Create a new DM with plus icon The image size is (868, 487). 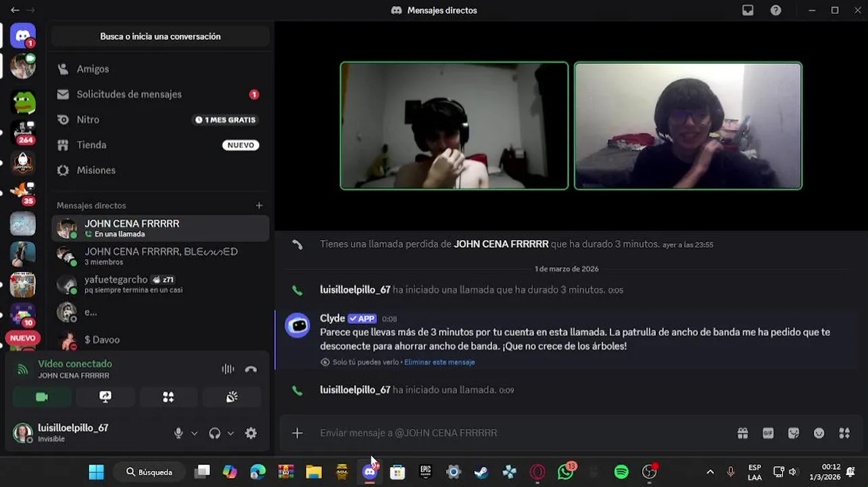[x=259, y=205]
